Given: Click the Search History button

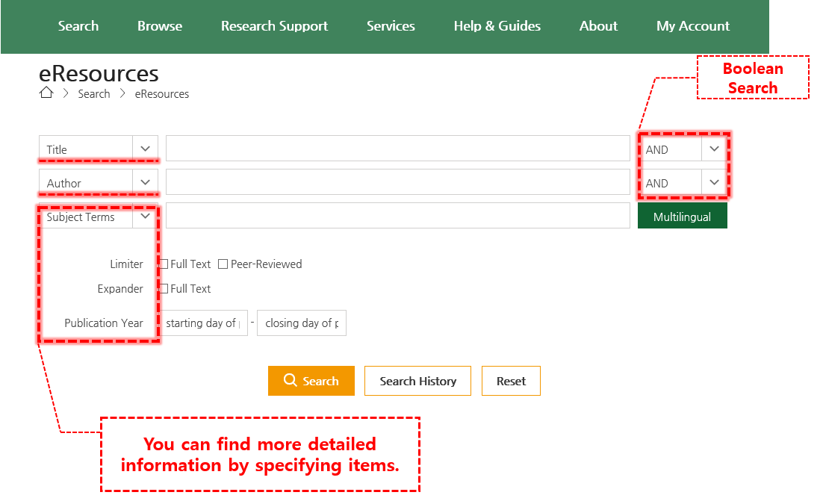Looking at the screenshot, I should click(x=417, y=381).
